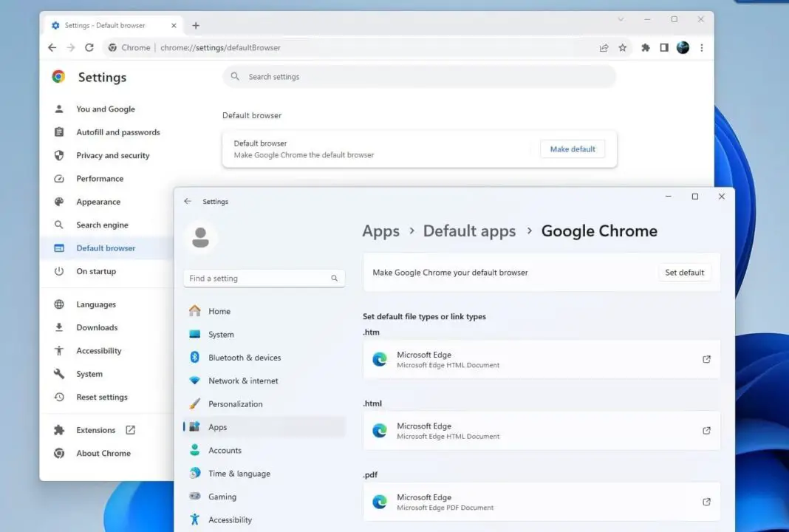Click the reload page icon in Chrome
789x532 pixels.
coord(89,47)
